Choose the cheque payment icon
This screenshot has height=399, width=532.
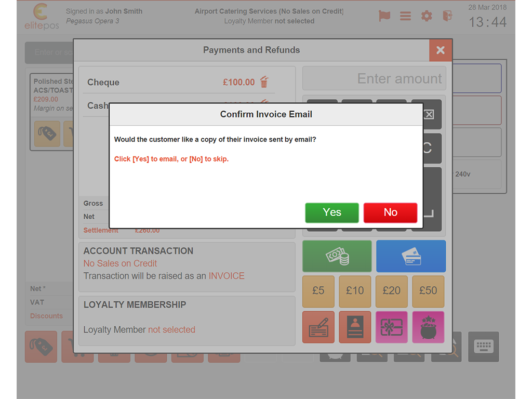318,327
